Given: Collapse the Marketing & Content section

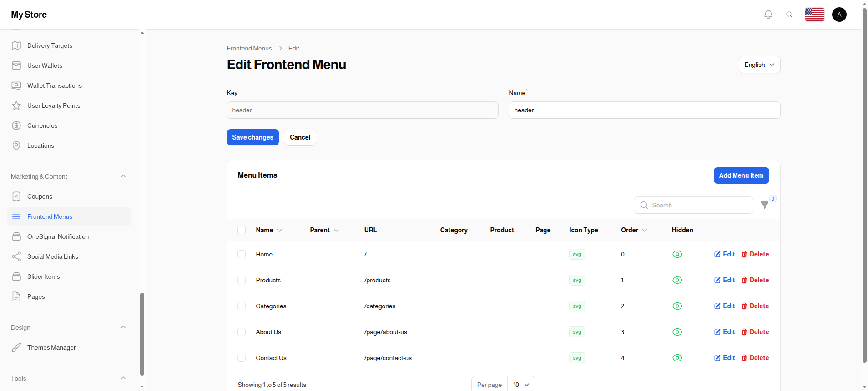Looking at the screenshot, I should pyautogui.click(x=123, y=176).
